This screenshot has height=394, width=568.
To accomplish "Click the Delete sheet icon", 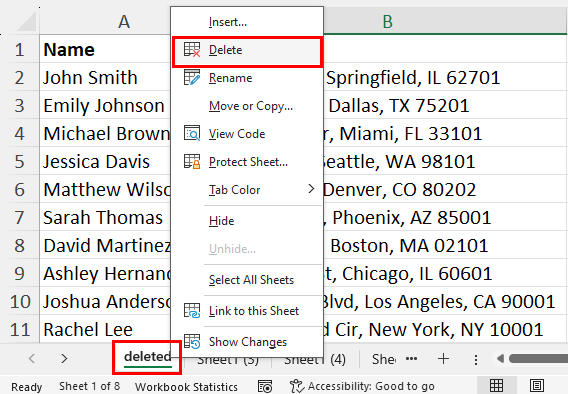I will click(x=192, y=50).
